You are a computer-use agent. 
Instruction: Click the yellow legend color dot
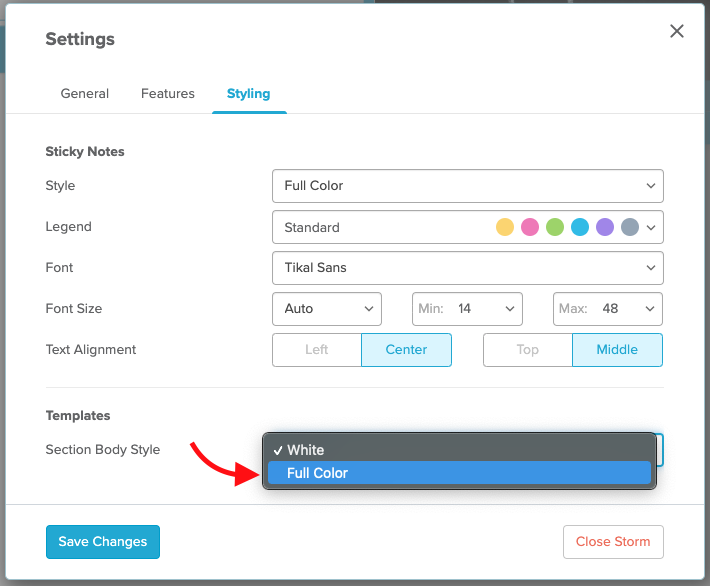505,227
